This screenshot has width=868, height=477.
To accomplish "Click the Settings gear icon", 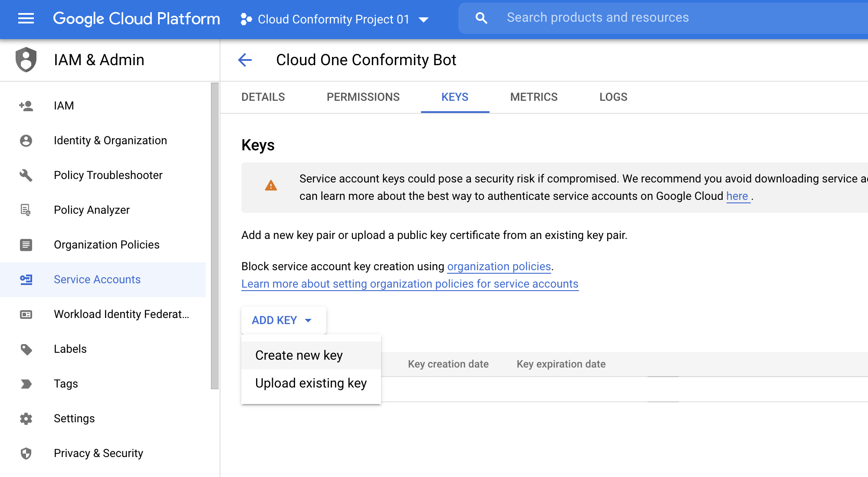I will (26, 418).
